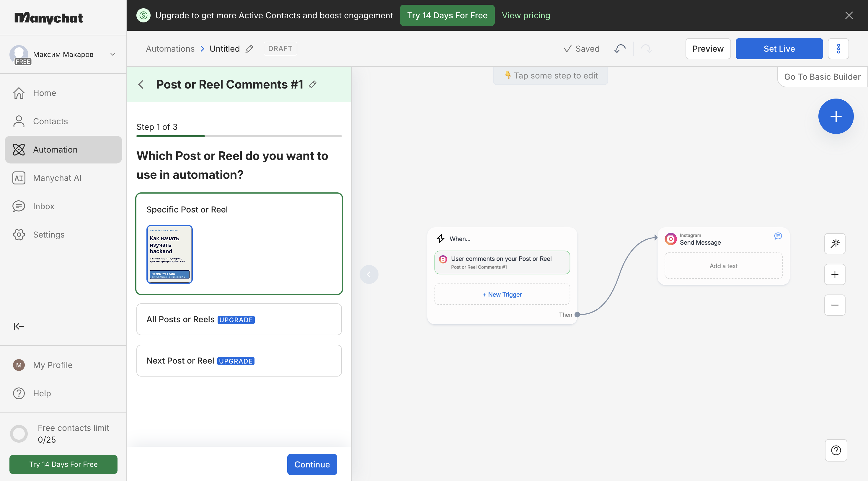Viewport: 868px width, 481px height.
Task: Collapse the side panel with round arrow
Action: [369, 274]
